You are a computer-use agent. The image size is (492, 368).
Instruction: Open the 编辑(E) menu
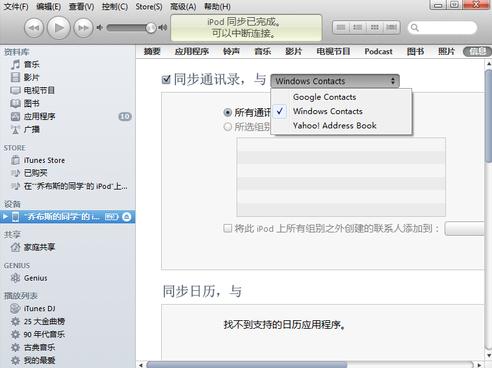click(49, 7)
